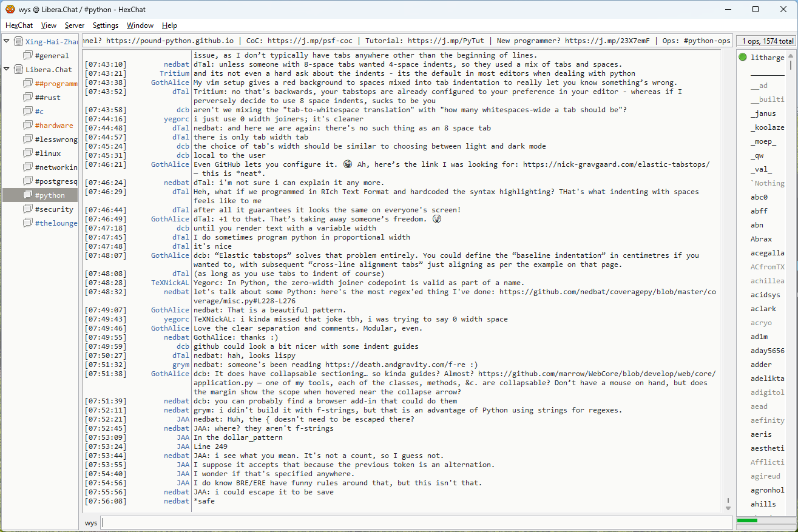
Task: Click the chat scrollbar down arrow
Action: coord(728,508)
